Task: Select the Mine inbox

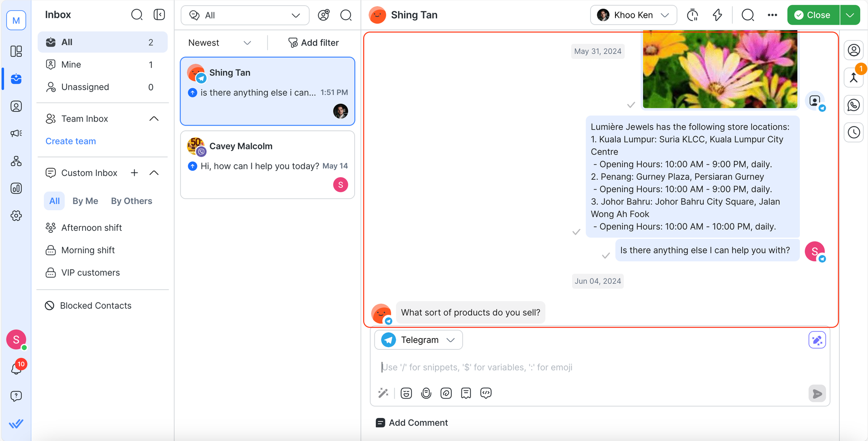Action: point(71,65)
